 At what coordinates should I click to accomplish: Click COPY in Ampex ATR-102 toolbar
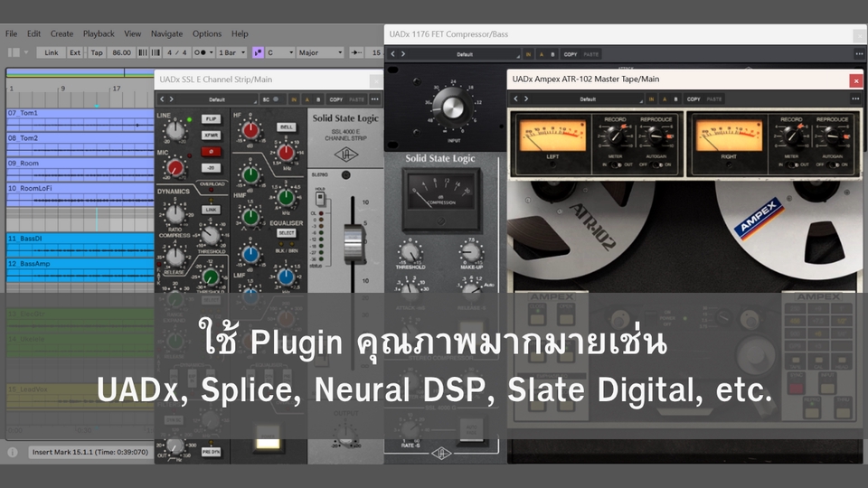coord(693,99)
